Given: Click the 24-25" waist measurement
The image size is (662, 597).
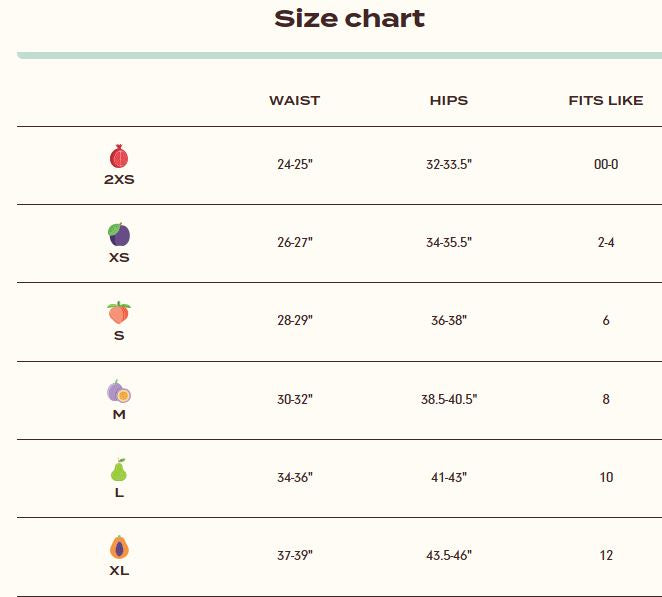Looking at the screenshot, I should (x=295, y=164).
